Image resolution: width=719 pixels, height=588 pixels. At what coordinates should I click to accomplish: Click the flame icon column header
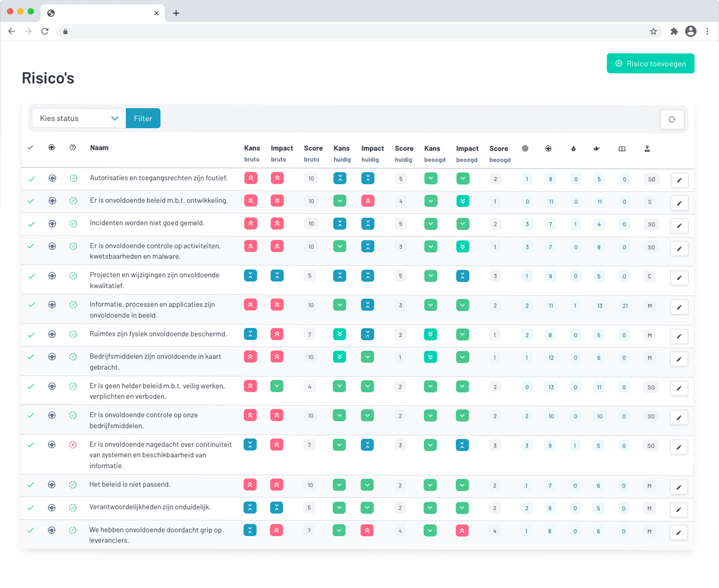coord(573,148)
